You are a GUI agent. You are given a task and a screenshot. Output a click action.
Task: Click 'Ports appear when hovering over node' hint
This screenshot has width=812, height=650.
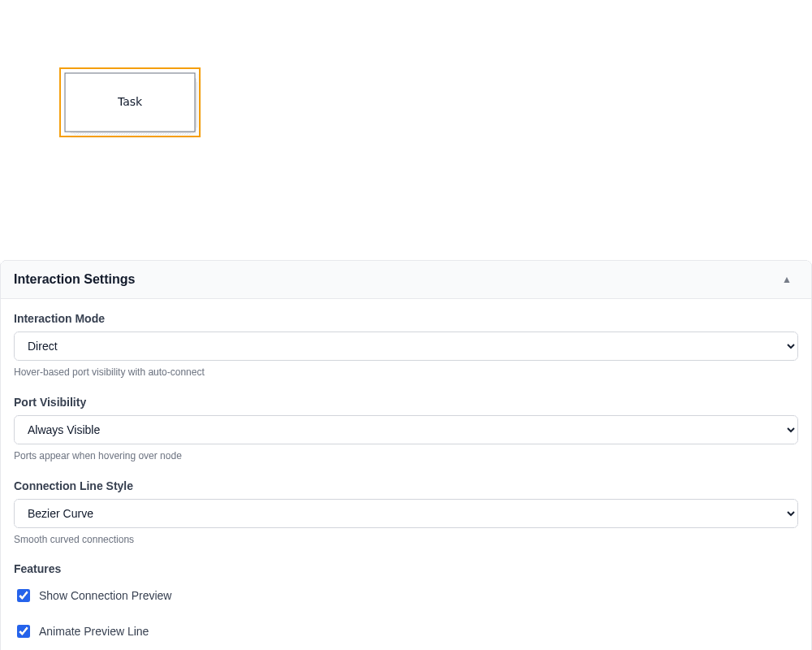click(98, 456)
